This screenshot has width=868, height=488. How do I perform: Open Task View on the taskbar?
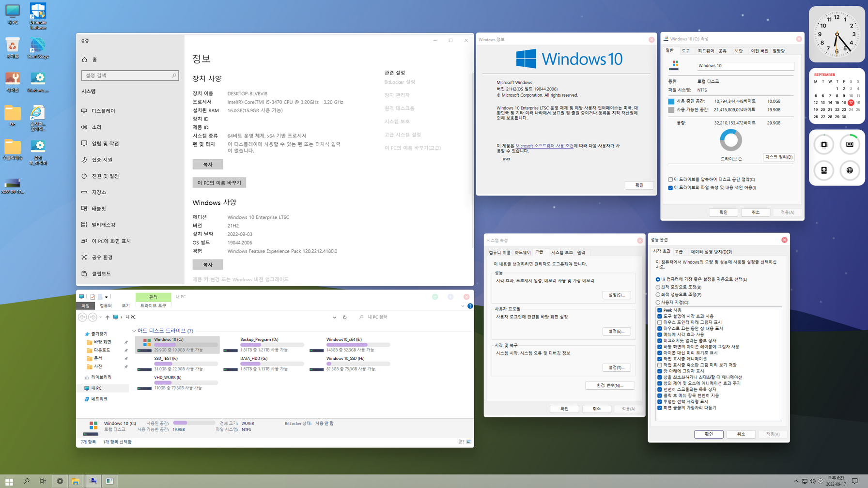(x=43, y=481)
